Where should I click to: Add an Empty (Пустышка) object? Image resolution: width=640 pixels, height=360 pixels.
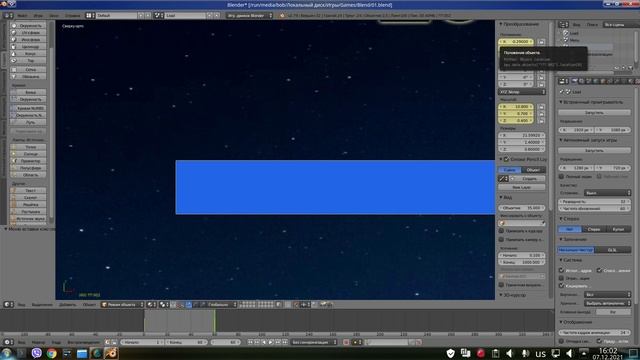28,211
